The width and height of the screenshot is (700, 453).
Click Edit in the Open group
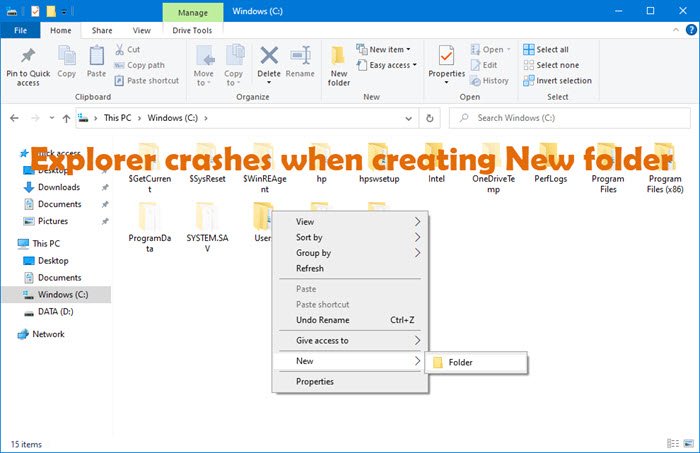[484, 65]
